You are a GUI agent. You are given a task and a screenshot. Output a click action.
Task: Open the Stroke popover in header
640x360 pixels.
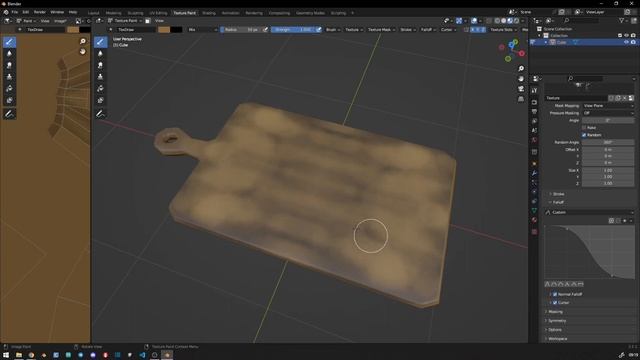408,29
